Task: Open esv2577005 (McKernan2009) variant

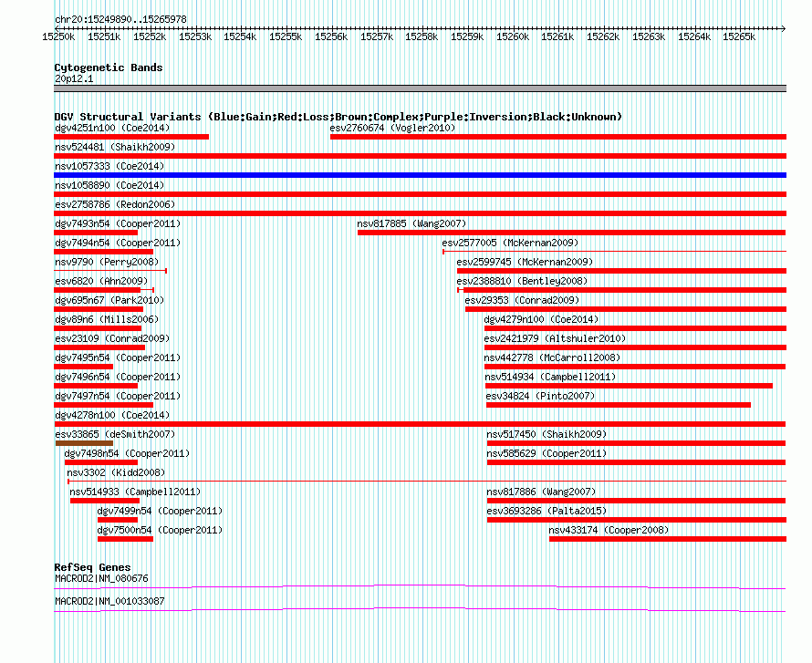Action: (x=510, y=243)
